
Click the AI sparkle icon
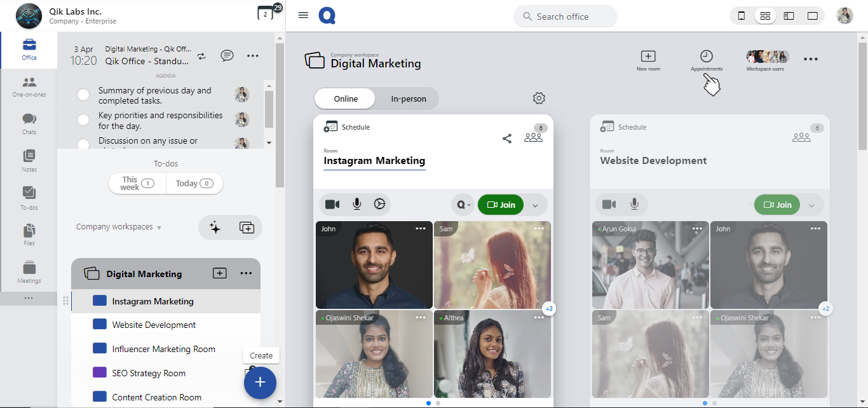coord(215,228)
